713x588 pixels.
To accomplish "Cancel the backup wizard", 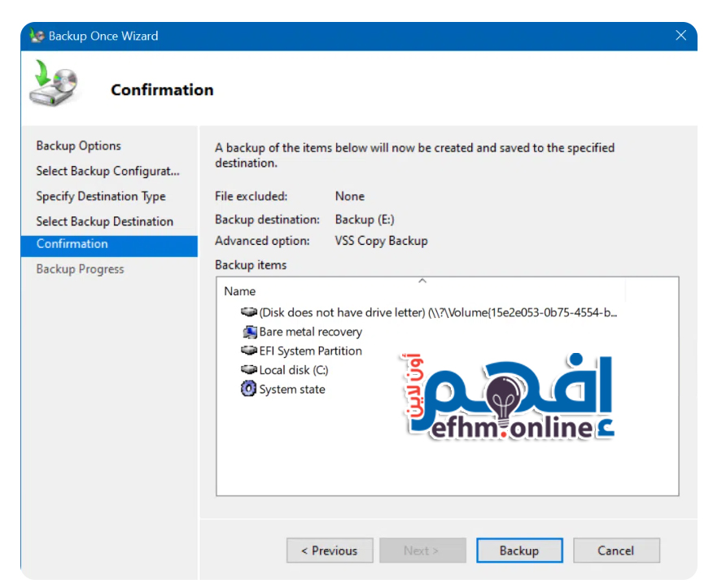I will point(615,551).
